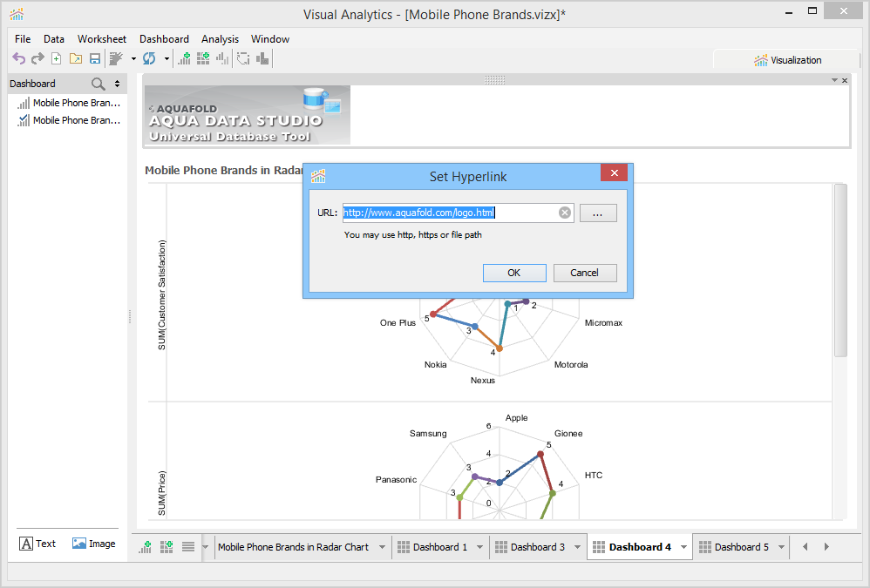870x588 pixels.
Task: Open Dashboard 5 tab dropdown arrow
Action: click(781, 547)
